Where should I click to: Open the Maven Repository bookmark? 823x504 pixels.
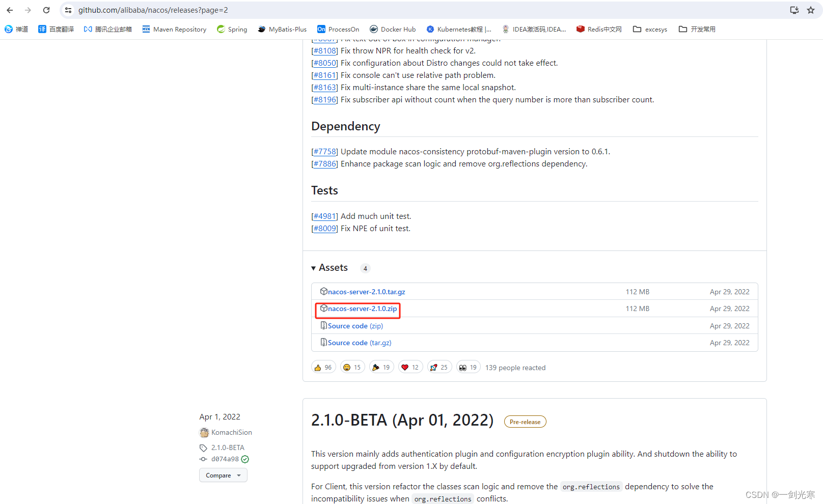[x=174, y=30]
